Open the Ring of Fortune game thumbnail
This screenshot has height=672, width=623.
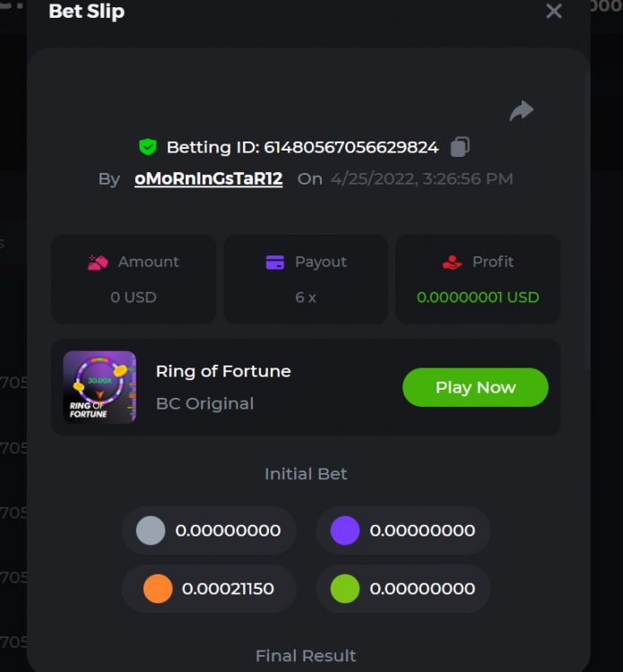(x=100, y=387)
